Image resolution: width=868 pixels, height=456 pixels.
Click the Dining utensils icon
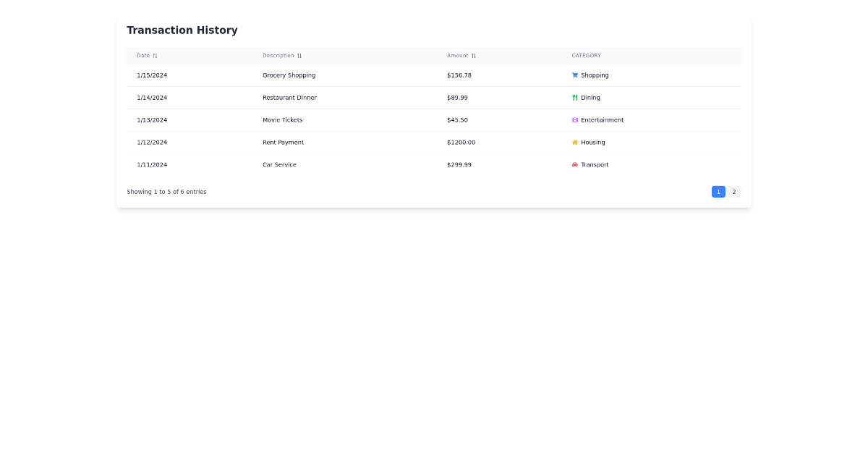click(x=574, y=97)
